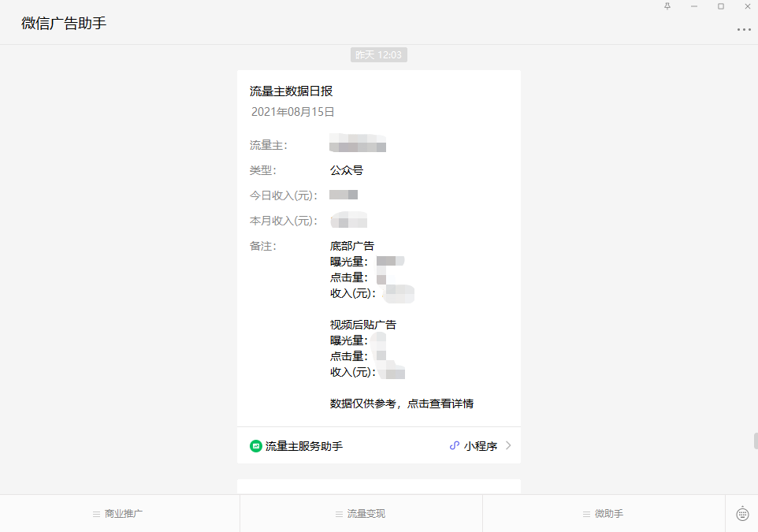Click the 底部广告 heading
This screenshot has width=758, height=532.
[x=352, y=246]
